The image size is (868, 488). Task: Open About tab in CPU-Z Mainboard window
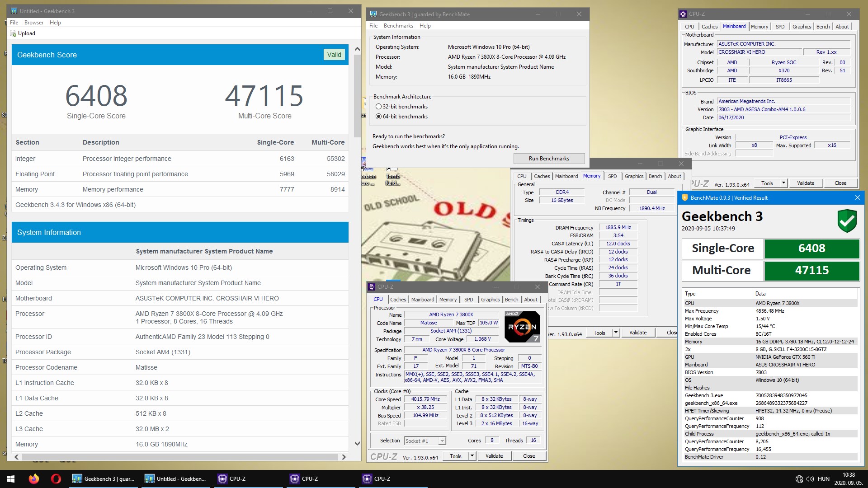pos(842,27)
